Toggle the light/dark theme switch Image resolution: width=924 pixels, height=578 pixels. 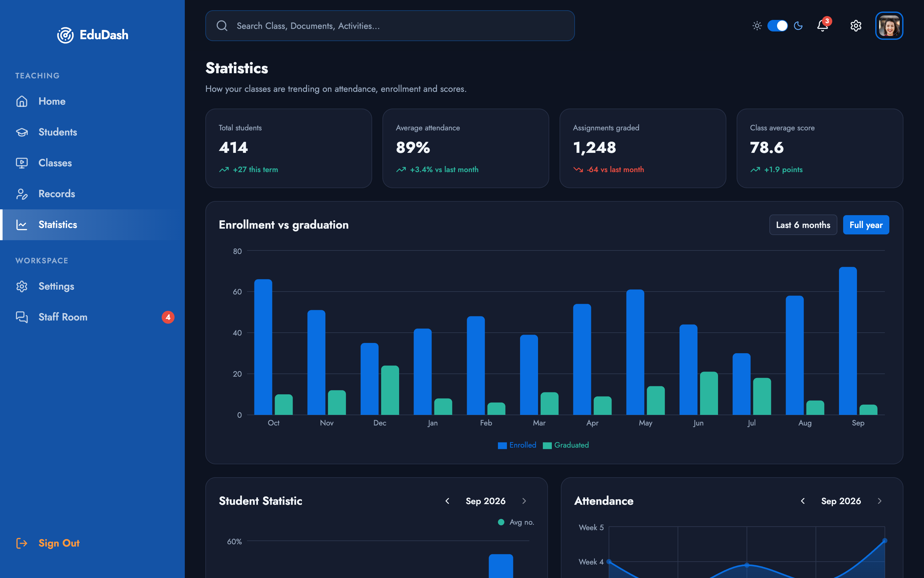[777, 26]
